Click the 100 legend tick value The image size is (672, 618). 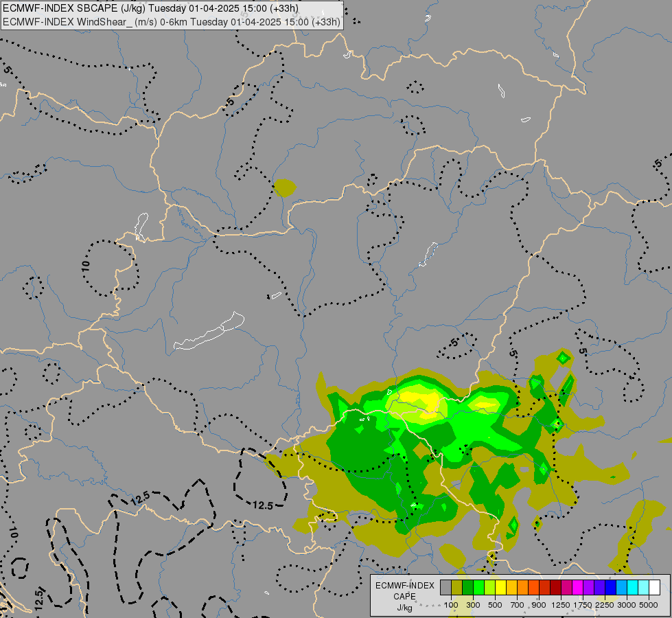click(451, 605)
